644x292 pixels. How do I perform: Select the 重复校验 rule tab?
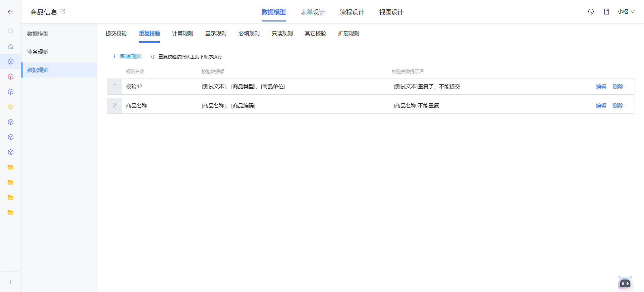coord(149,34)
